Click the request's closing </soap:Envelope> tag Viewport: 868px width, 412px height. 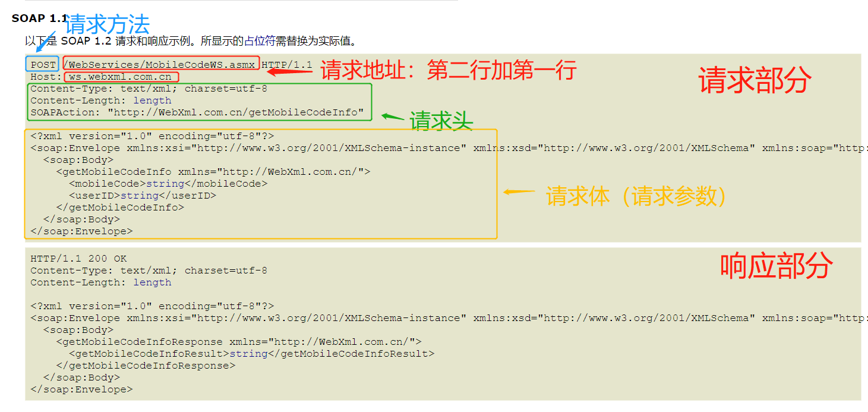(x=82, y=231)
